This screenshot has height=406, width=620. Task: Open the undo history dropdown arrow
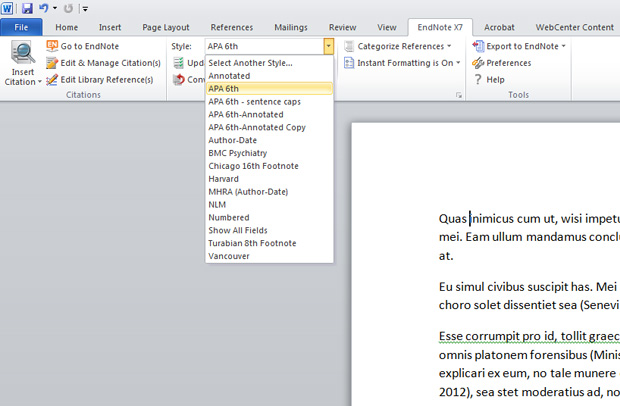coord(55,8)
